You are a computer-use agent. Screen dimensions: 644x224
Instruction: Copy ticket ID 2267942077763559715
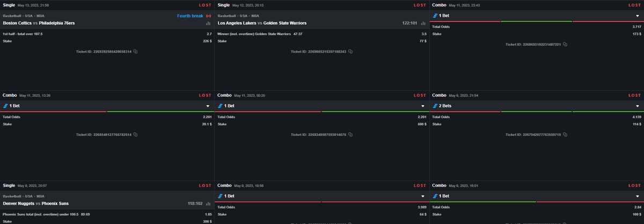(x=565, y=134)
